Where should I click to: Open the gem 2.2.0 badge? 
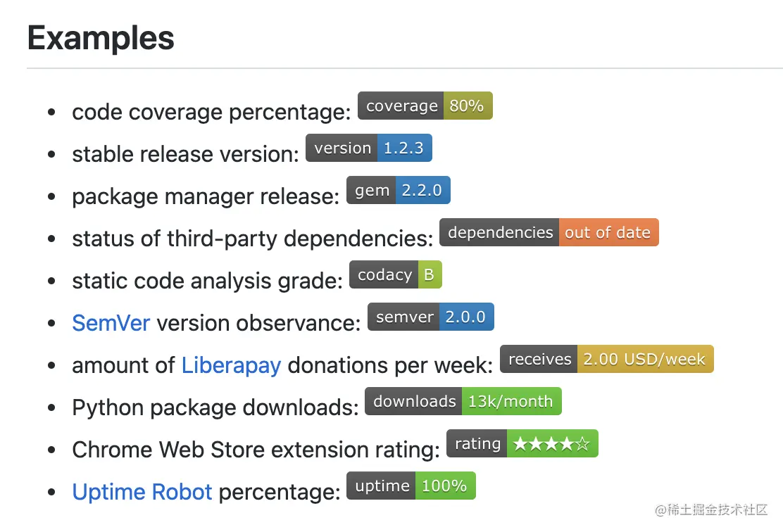(398, 191)
